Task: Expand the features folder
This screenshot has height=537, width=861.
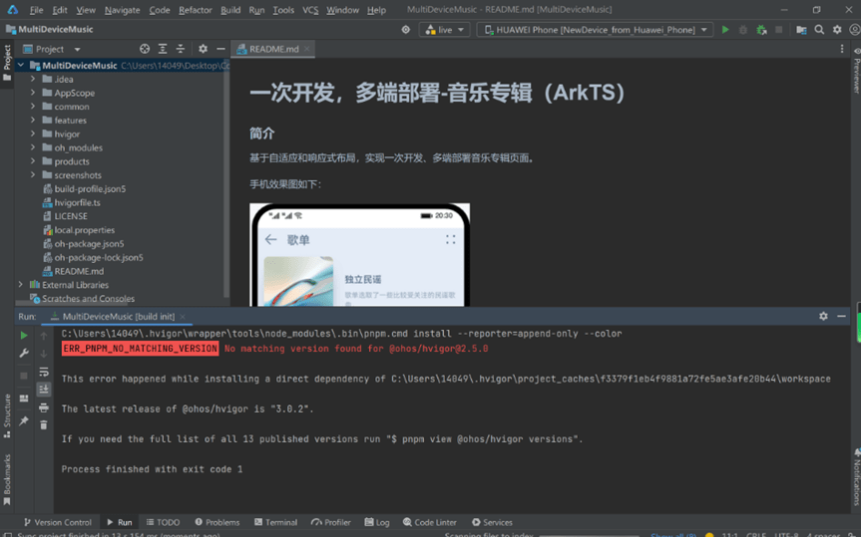Action: (x=33, y=120)
